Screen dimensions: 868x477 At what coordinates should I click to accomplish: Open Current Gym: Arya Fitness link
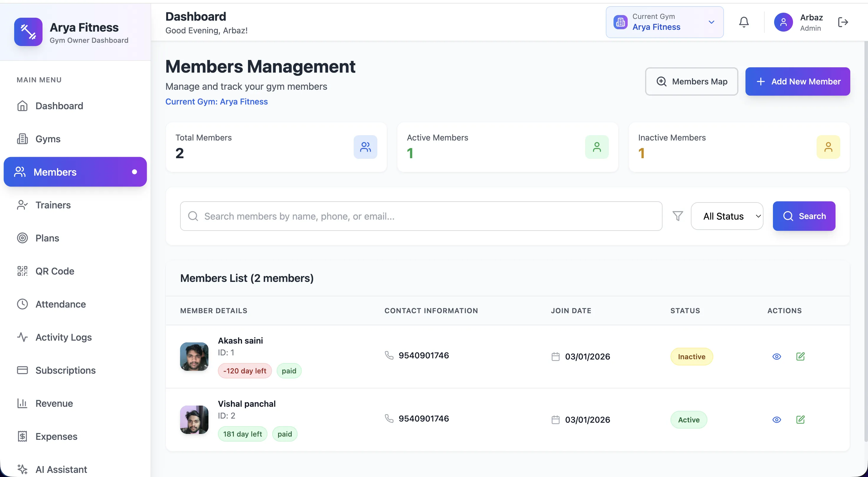click(216, 102)
